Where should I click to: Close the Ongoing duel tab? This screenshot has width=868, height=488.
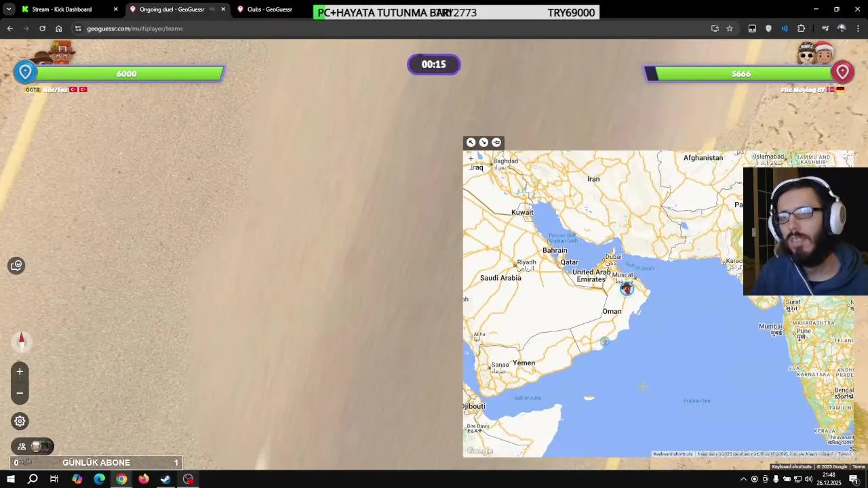tap(223, 9)
